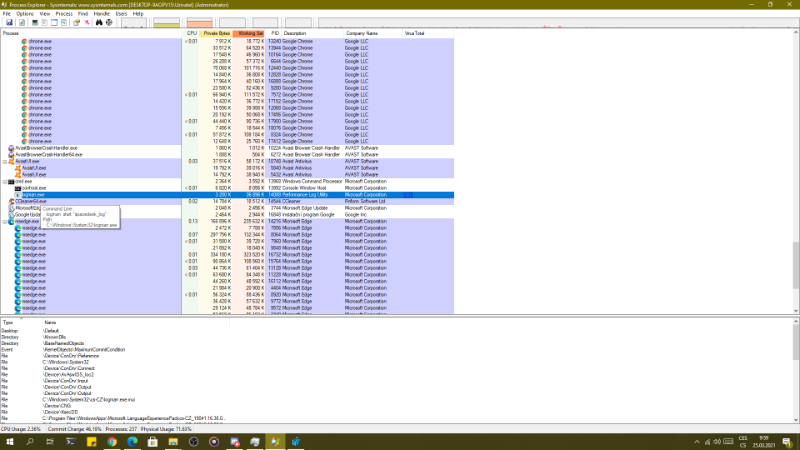Select the AvastBrowserCrashHandler64.exe process row

click(x=227, y=155)
